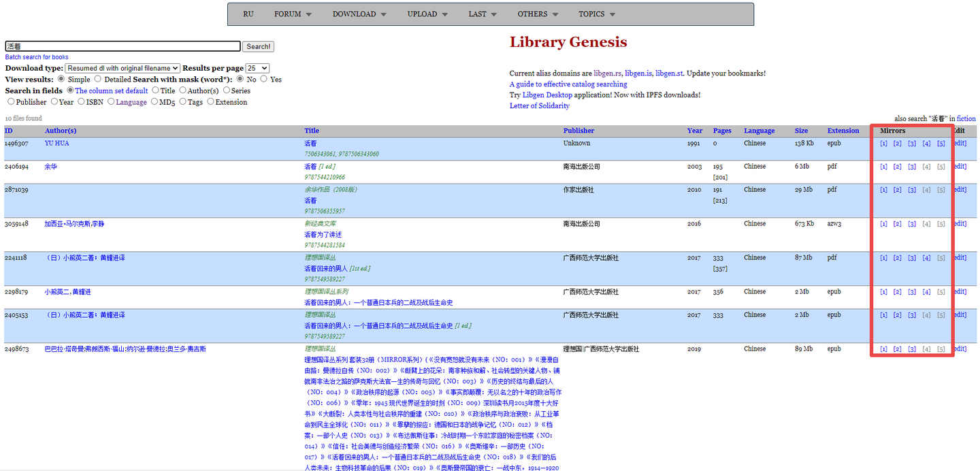Select the Tags search field radio
The width and height of the screenshot is (980, 471).
(x=182, y=101)
